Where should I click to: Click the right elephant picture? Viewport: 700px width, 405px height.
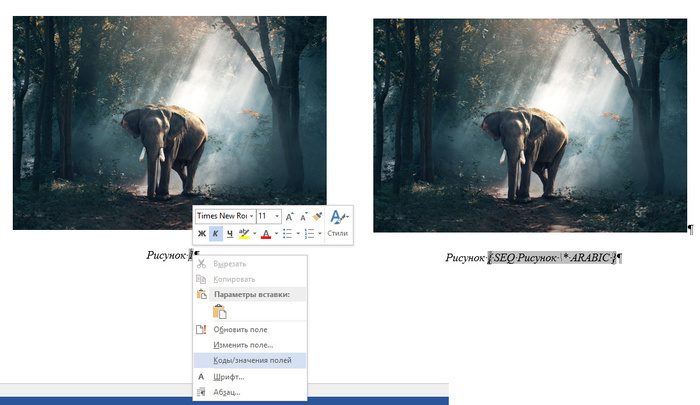(530, 125)
